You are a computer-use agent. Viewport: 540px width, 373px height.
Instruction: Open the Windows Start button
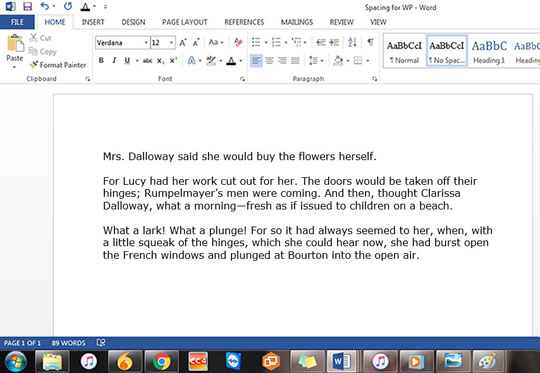[x=14, y=362]
